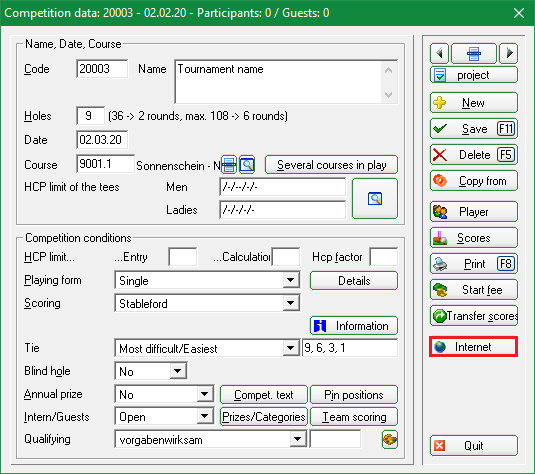Open Prizes/Categories settings
The image size is (535, 474).
264,417
